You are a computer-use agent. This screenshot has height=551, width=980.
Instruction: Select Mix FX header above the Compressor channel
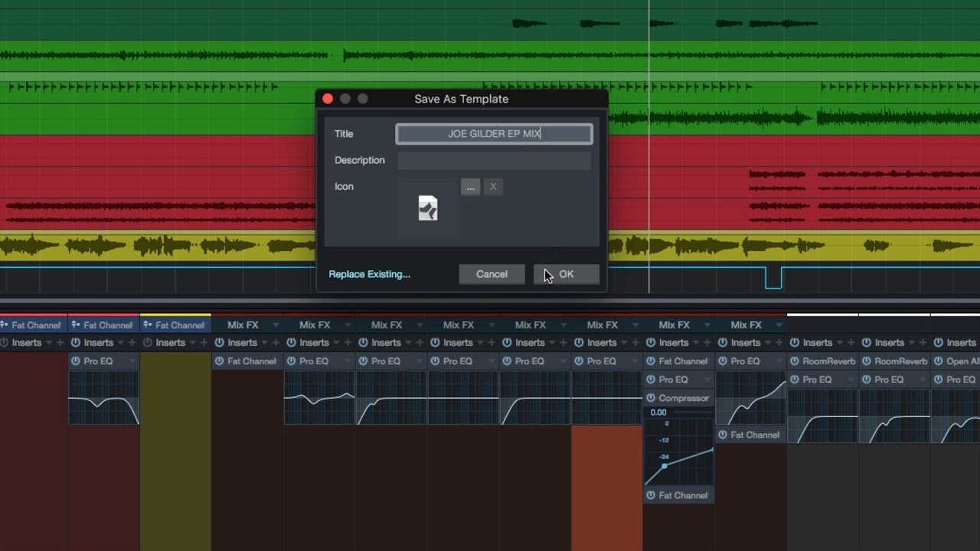674,325
